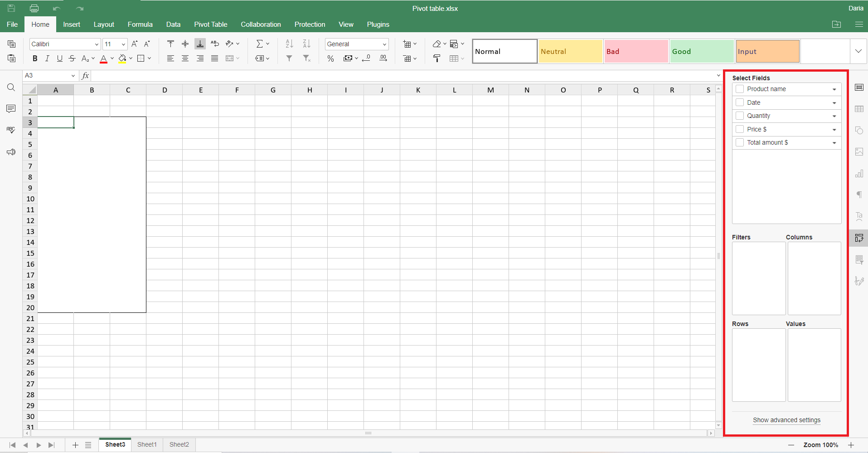Click Show advanced settings link
Image resolution: width=868 pixels, height=453 pixels.
click(x=786, y=420)
